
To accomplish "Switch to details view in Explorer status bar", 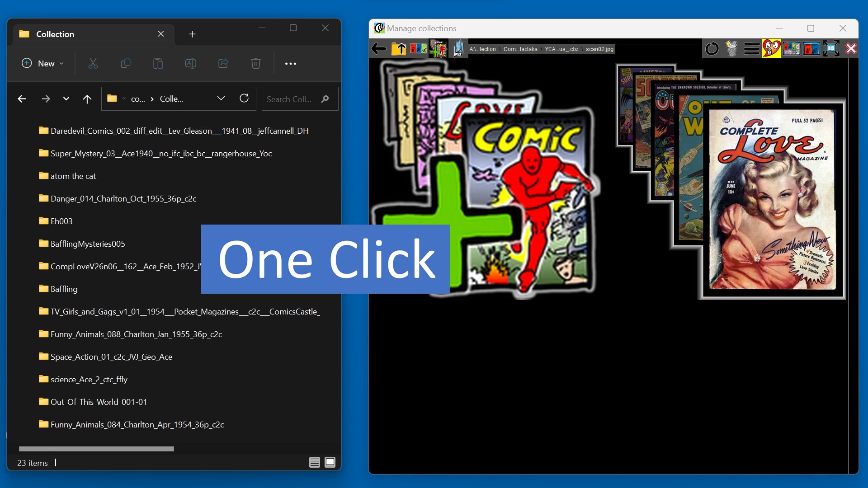I will [314, 462].
